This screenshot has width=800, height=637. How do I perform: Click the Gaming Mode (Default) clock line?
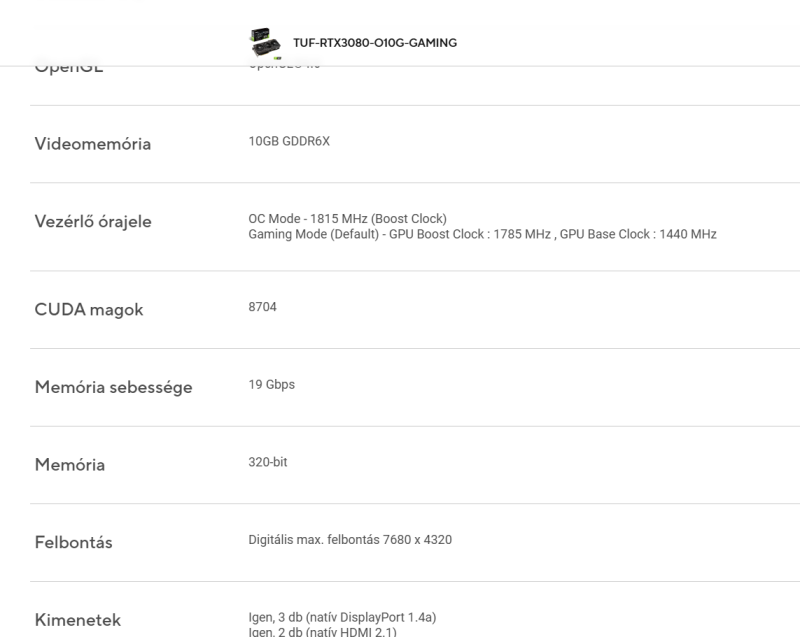(482, 234)
